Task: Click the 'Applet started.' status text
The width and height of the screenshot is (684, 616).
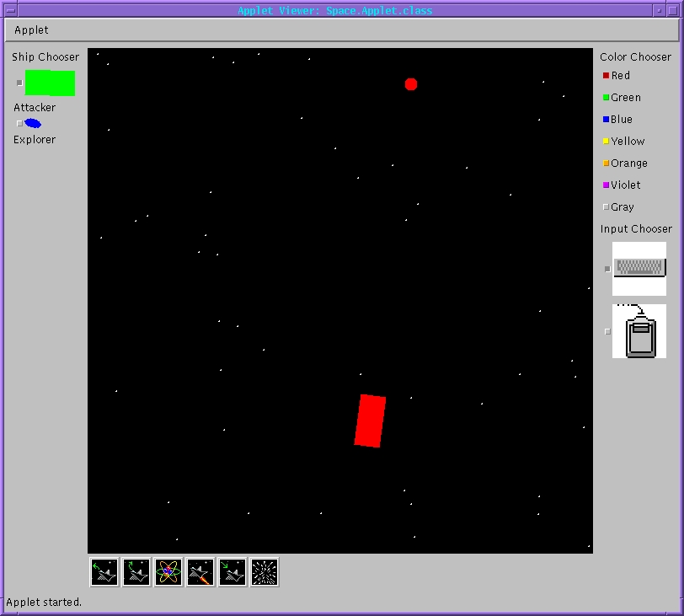Action: [x=44, y=602]
